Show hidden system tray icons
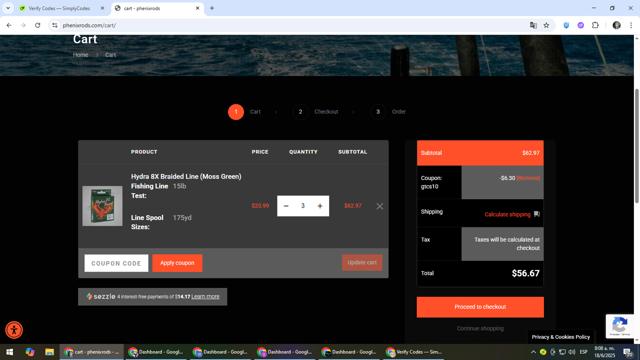The height and width of the screenshot is (360, 640). point(533,352)
